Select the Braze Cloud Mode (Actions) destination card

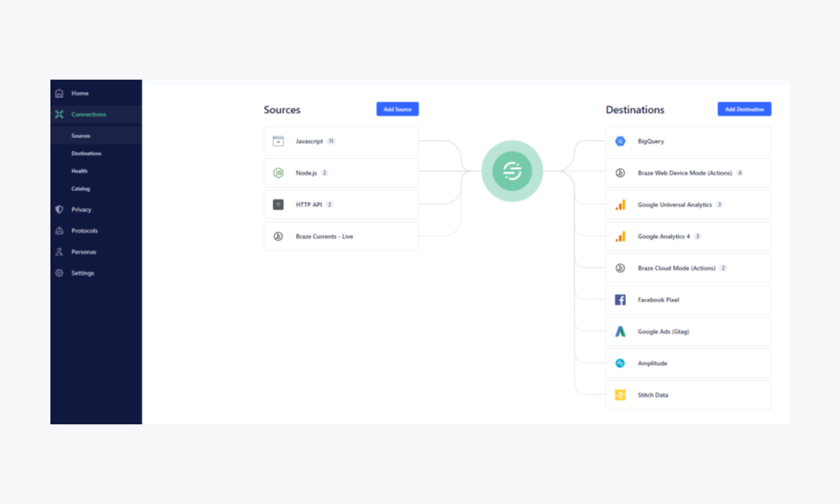tap(688, 267)
